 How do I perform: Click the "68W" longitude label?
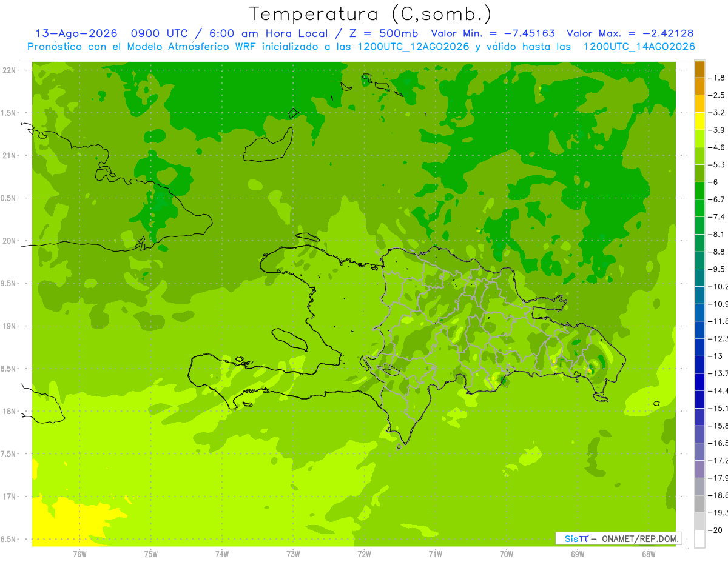(649, 554)
